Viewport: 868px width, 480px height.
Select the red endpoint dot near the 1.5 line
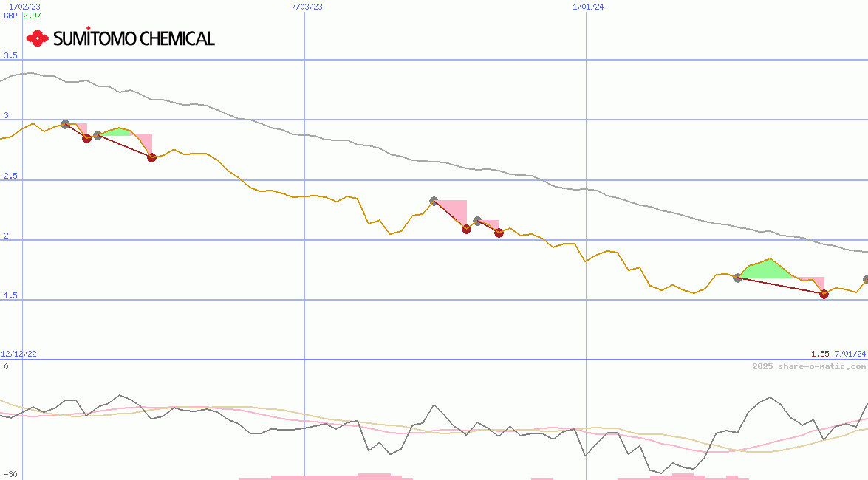pyautogui.click(x=824, y=294)
